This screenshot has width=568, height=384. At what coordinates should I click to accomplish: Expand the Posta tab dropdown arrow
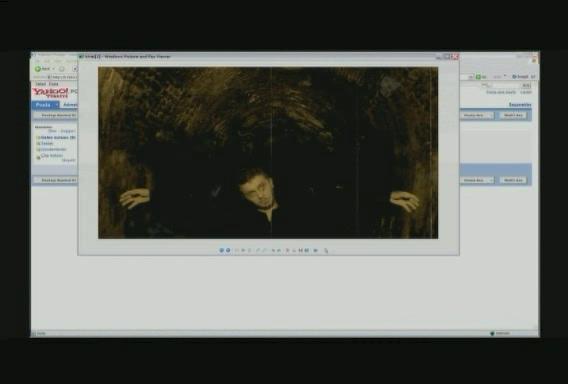click(x=57, y=105)
